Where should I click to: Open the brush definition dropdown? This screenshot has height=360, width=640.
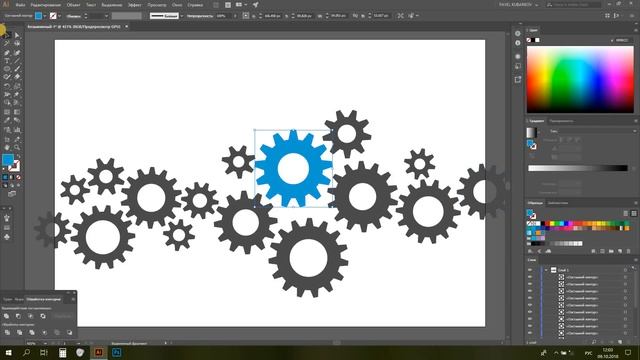point(182,16)
